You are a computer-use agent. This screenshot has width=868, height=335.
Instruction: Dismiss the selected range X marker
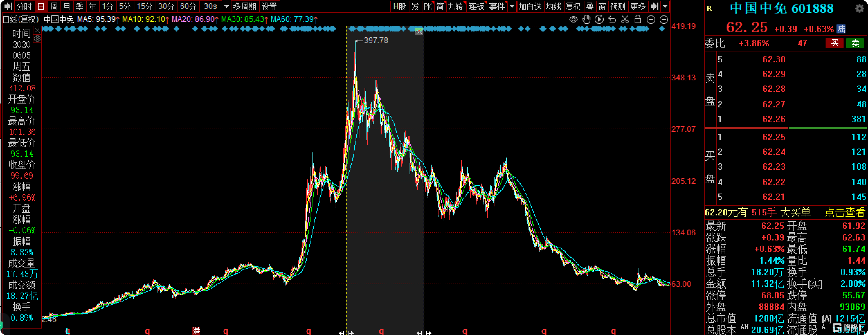pos(419,32)
